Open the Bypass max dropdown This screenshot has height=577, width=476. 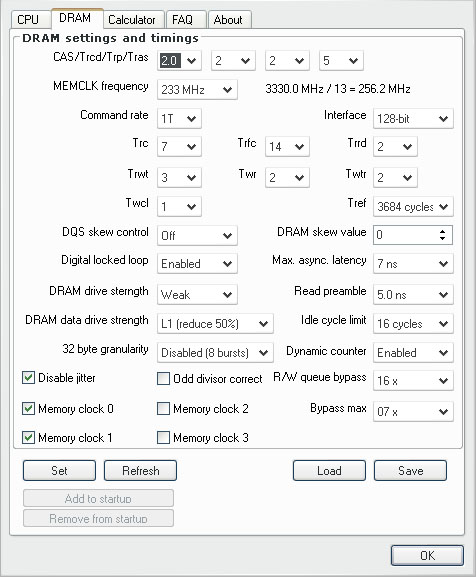413,411
